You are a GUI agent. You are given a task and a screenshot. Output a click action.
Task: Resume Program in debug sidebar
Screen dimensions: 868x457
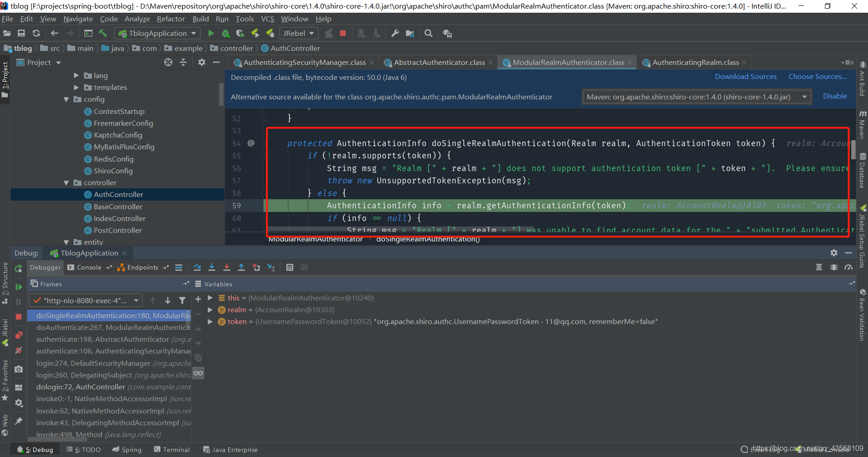point(19,287)
